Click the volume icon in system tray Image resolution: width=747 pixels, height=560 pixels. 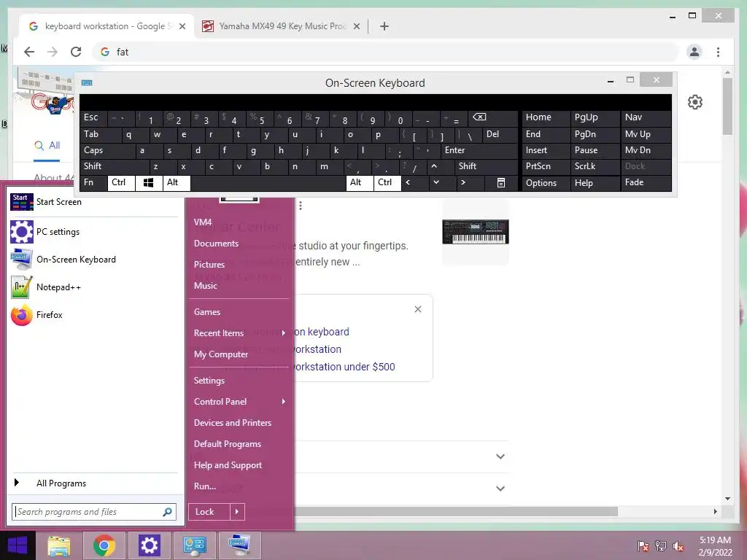[x=678, y=546]
